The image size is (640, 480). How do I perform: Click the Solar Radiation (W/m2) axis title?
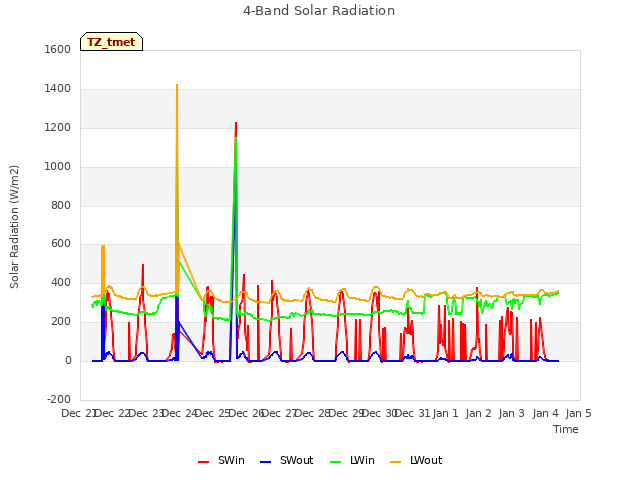coord(14,227)
